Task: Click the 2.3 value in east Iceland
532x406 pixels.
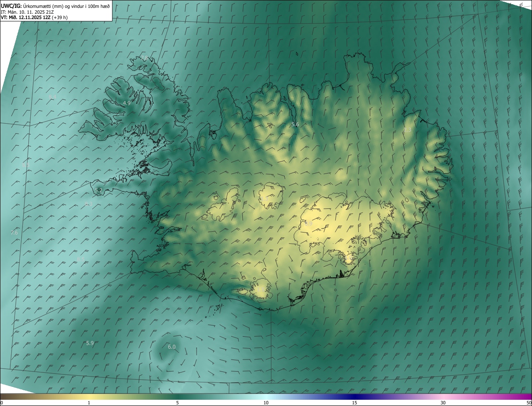Action: (407, 130)
